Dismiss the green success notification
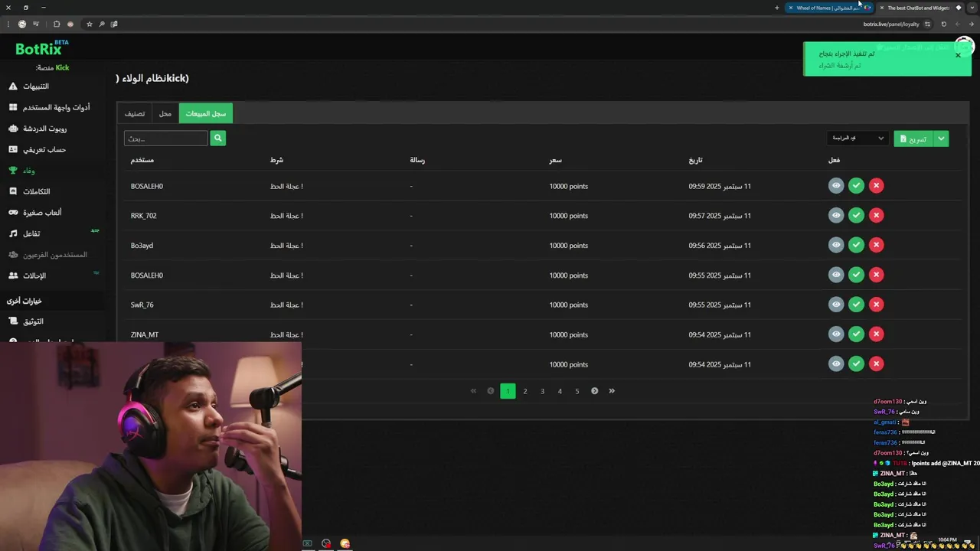Viewport: 980px width, 551px height. [x=958, y=55]
